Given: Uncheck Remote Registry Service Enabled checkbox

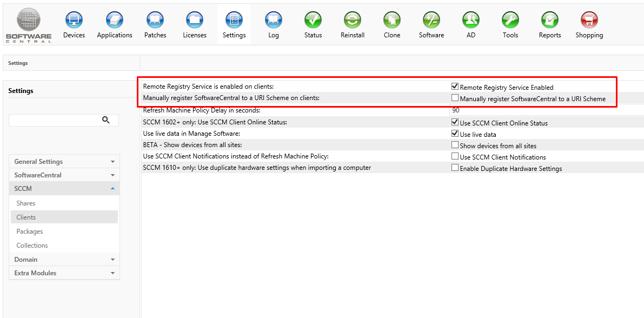Looking at the screenshot, I should tap(455, 87).
